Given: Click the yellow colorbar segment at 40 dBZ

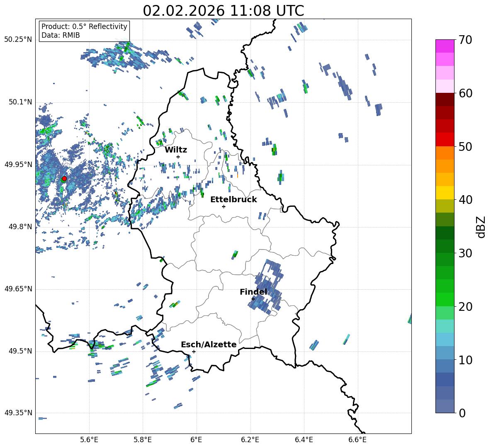Looking at the screenshot, I should tap(445, 193).
